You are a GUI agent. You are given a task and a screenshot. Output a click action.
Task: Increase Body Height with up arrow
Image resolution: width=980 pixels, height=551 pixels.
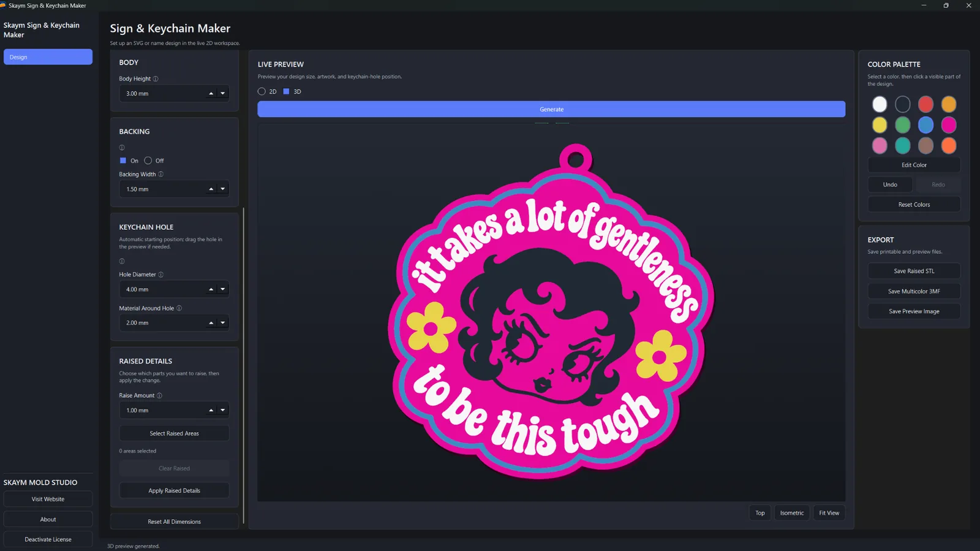(x=211, y=94)
